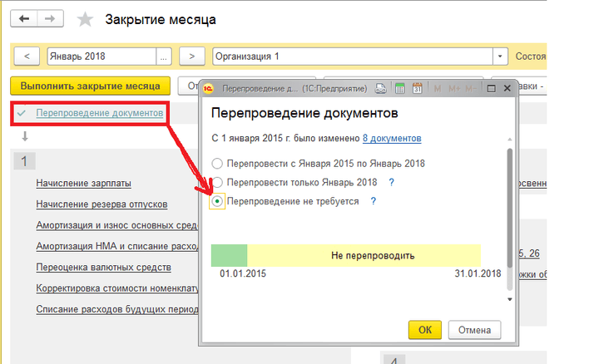Open 'Начисление зарплаты' operation link
594x364 pixels.
click(84, 183)
